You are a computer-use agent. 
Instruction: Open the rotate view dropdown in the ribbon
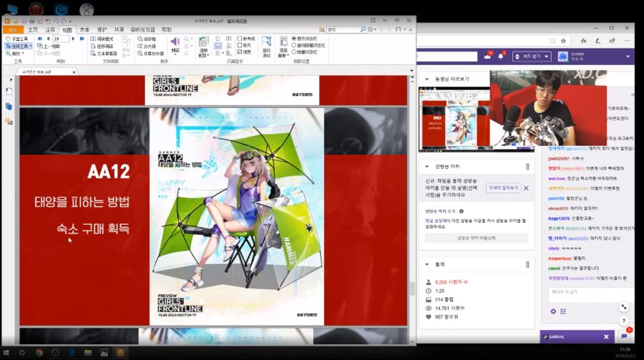203,47
